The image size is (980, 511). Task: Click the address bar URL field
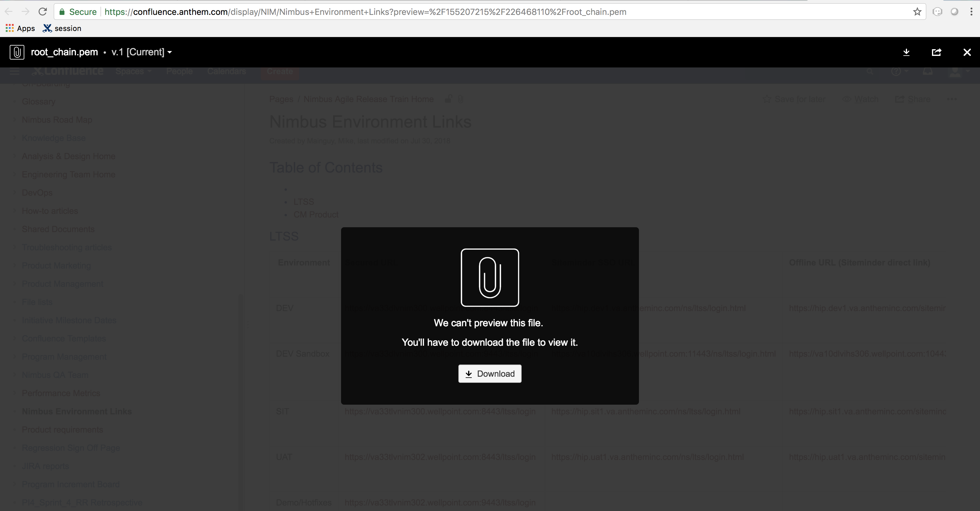tap(490, 12)
